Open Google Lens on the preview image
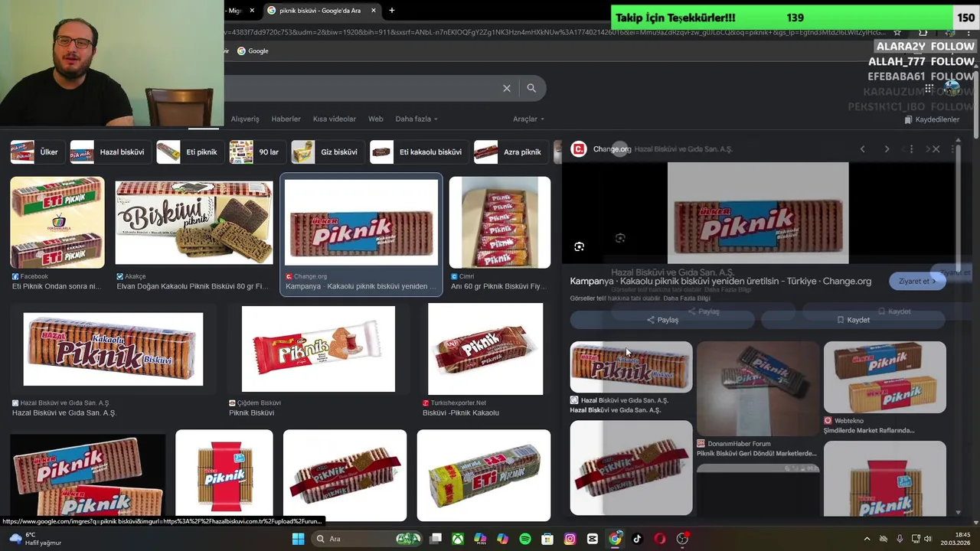 pos(579,246)
